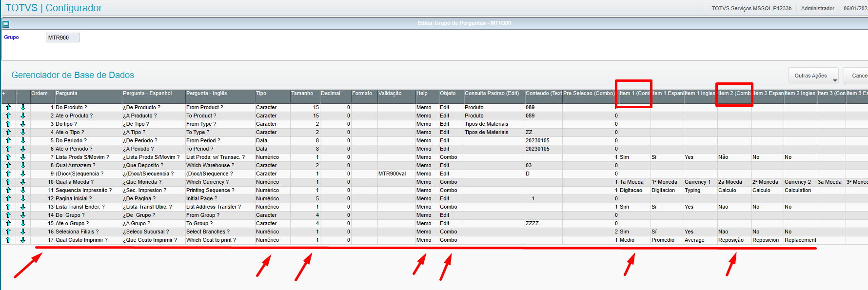Move row 'Ate o Tipo ?' down
Screen dimensions: 868x290
click(x=23, y=132)
